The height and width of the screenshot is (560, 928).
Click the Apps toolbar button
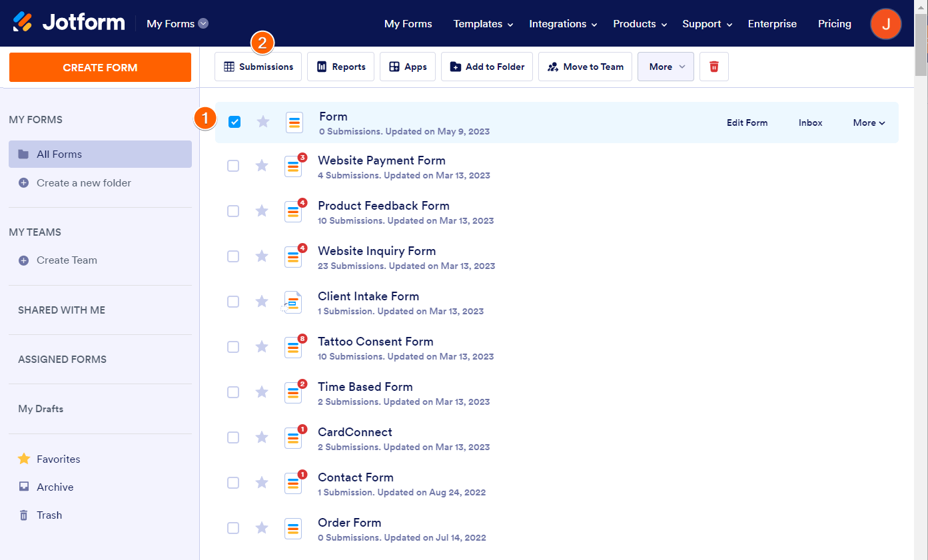click(408, 67)
